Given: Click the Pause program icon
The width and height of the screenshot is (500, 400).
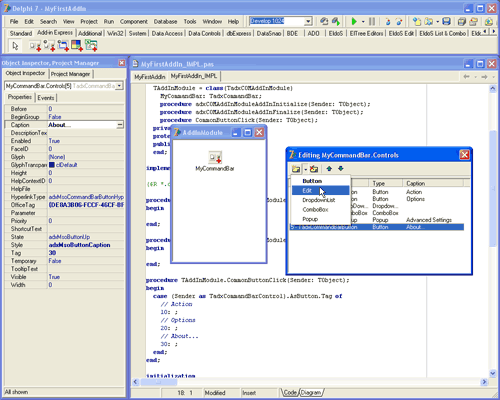Looking at the screenshot, I should 372,22.
